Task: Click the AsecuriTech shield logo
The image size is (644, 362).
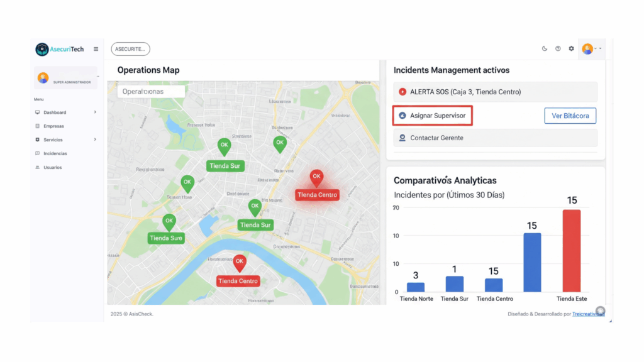Action: click(x=42, y=49)
